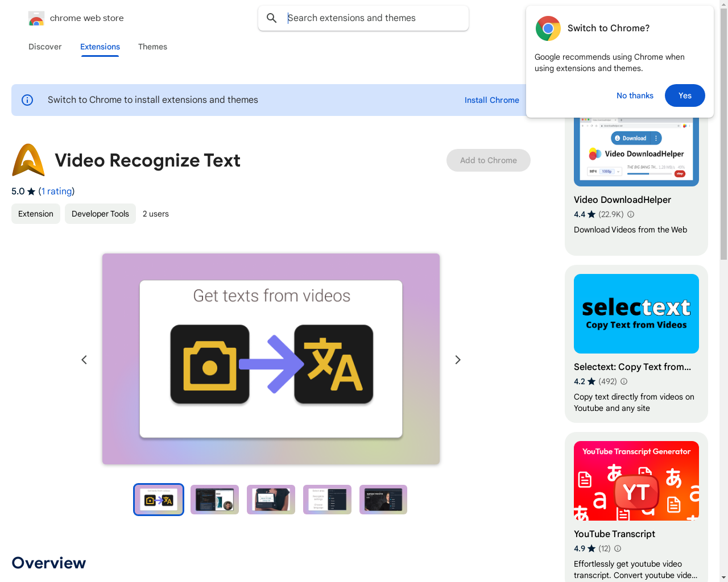Click No thanks in the popup
This screenshot has width=728, height=582.
pos(635,95)
